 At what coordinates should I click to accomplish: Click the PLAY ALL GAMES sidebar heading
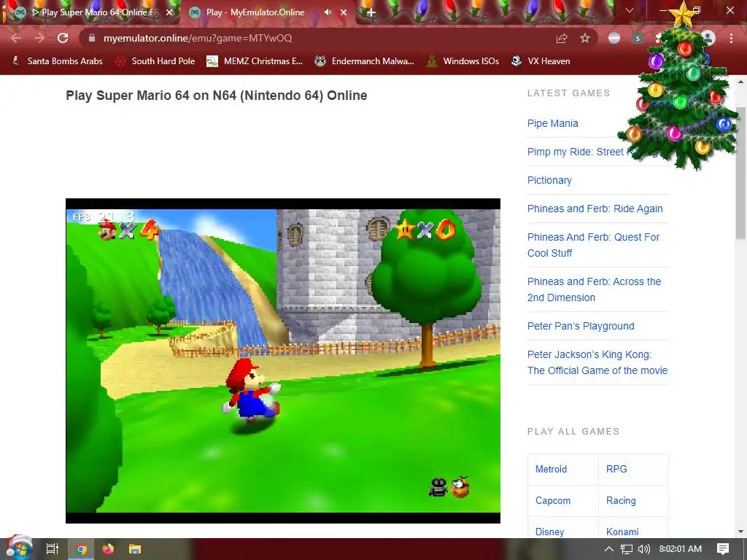573,432
